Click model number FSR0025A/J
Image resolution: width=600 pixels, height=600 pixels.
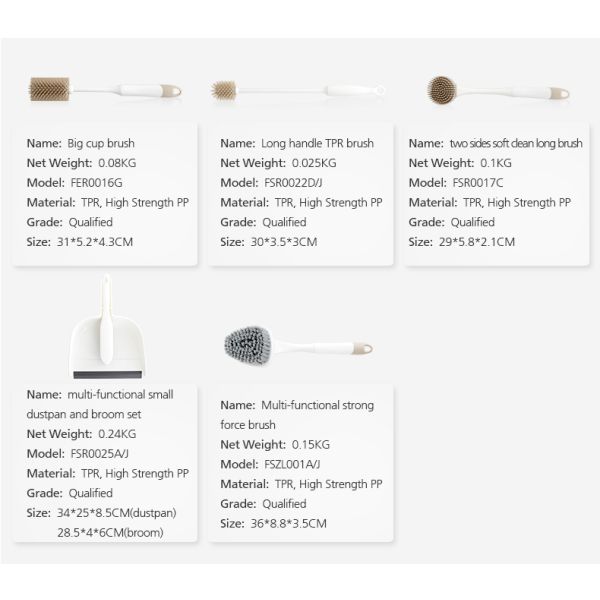[100, 453]
